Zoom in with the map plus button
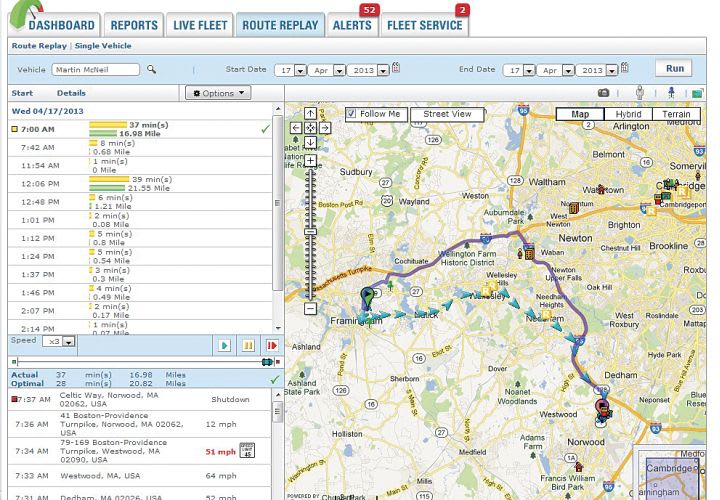The width and height of the screenshot is (720, 500). 310,161
